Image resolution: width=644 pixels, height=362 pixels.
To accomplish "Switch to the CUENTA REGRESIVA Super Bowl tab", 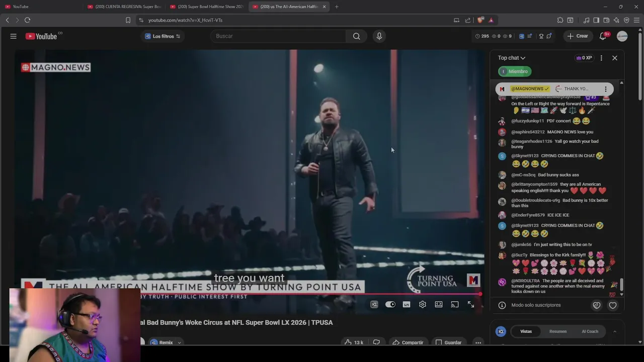I will (x=124, y=7).
